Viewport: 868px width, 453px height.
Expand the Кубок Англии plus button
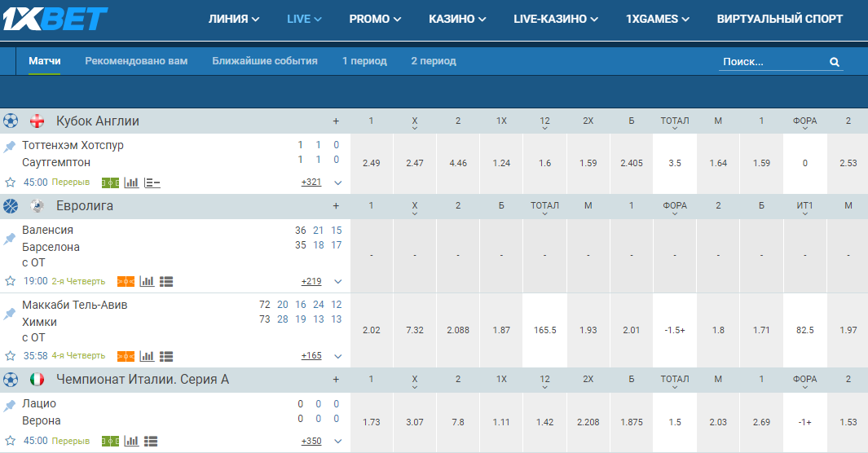coord(336,121)
